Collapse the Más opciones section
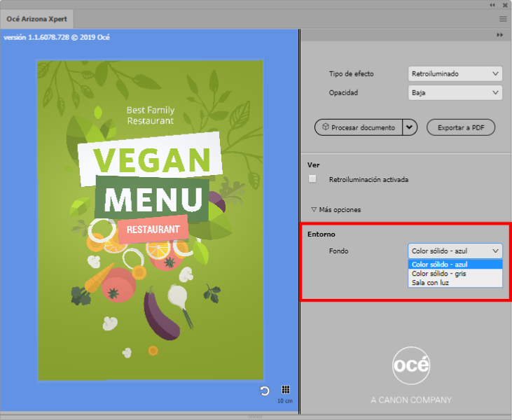512x420 pixels. pyautogui.click(x=336, y=209)
